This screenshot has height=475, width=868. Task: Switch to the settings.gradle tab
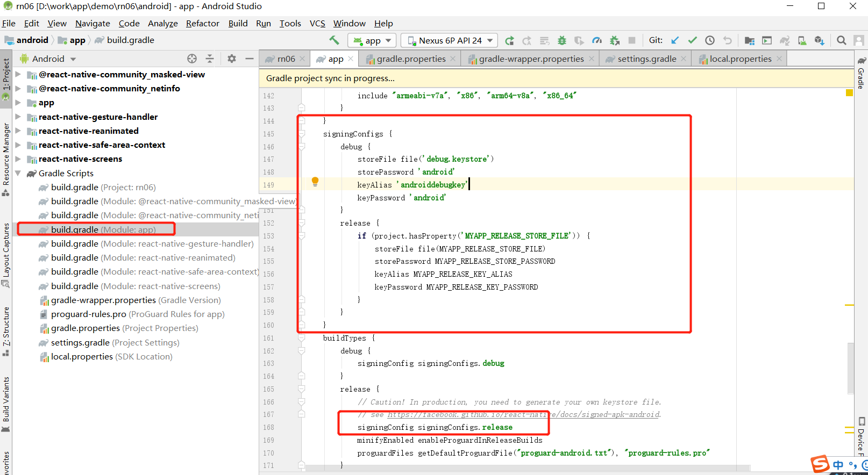[x=646, y=59]
